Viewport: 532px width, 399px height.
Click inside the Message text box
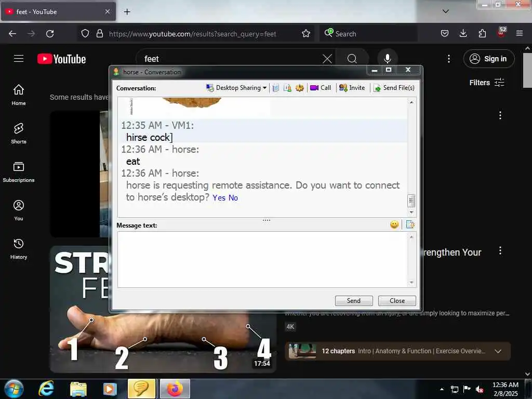pyautogui.click(x=262, y=260)
